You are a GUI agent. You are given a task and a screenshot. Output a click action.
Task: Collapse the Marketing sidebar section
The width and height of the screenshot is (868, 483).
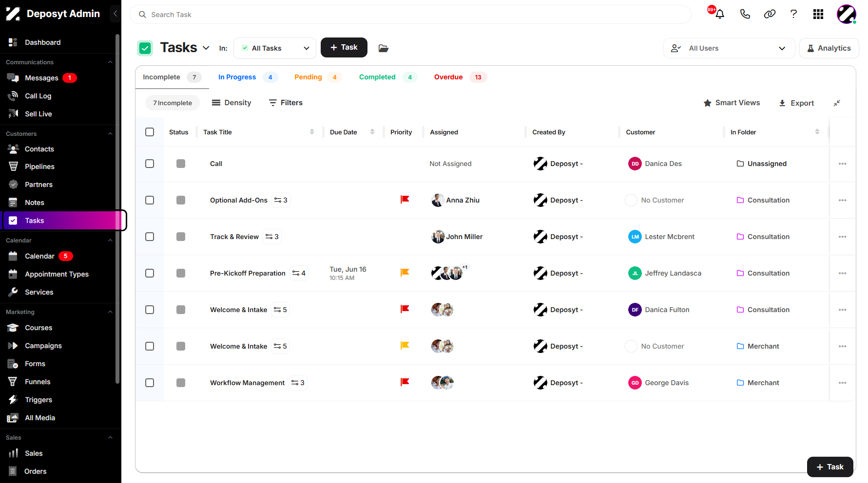tap(110, 312)
